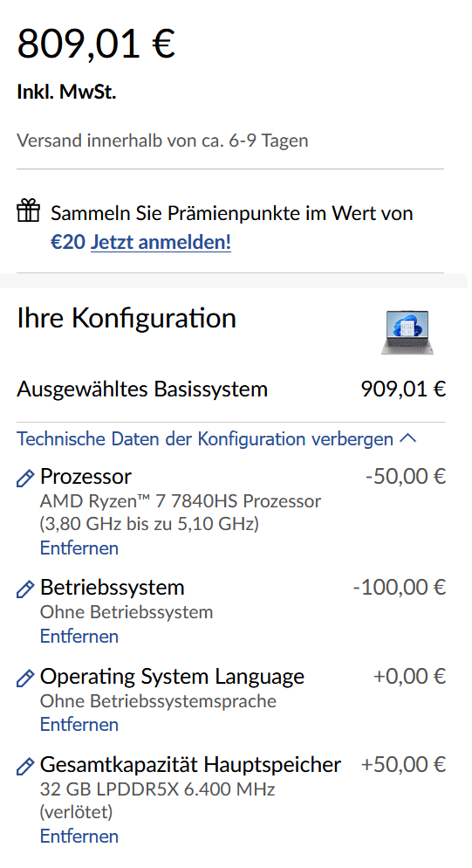
Task: Click pencil icon next to Operating System Language
Action: (25, 679)
